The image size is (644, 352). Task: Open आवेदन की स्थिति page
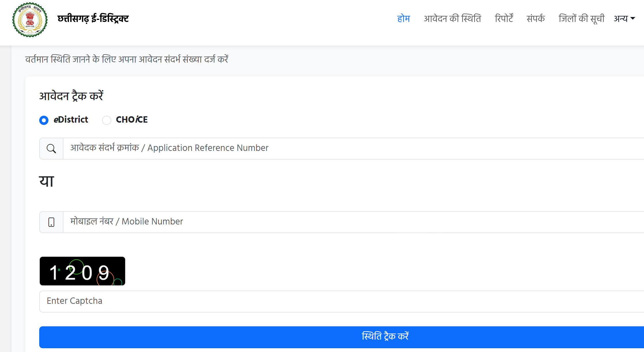(453, 18)
